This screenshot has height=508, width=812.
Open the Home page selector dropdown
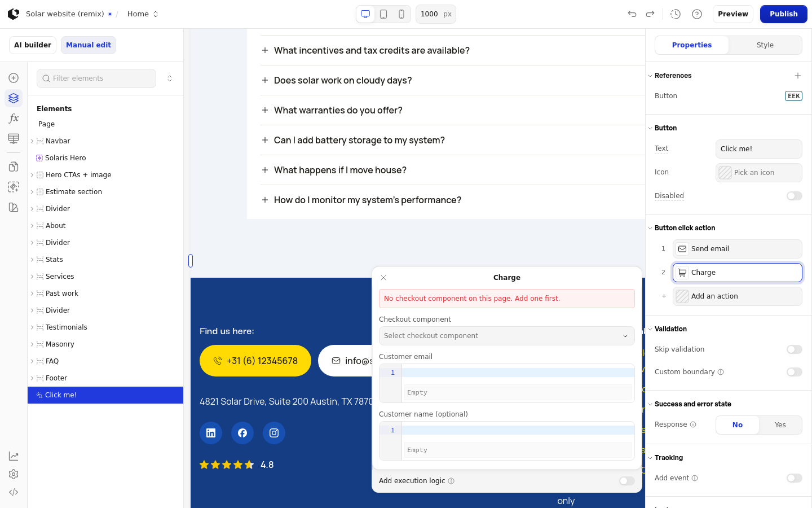[143, 14]
